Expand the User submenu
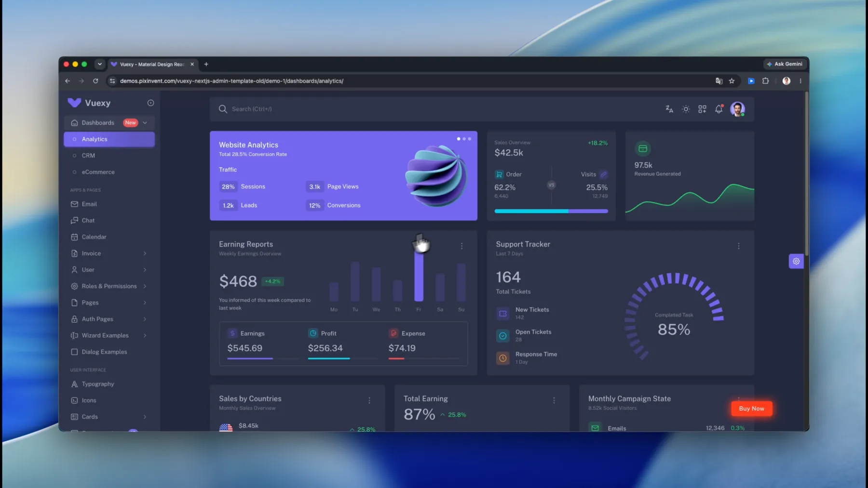This screenshot has height=488, width=868. pyautogui.click(x=145, y=270)
